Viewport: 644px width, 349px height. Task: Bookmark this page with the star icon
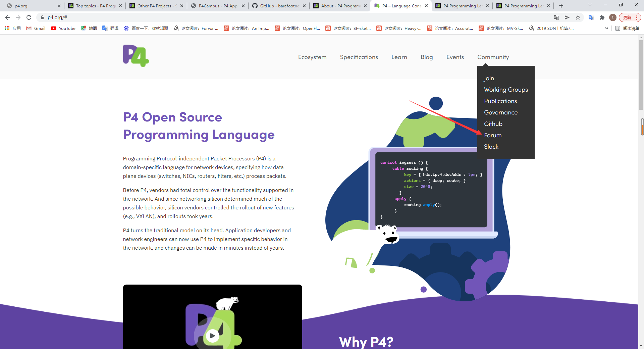(x=578, y=17)
